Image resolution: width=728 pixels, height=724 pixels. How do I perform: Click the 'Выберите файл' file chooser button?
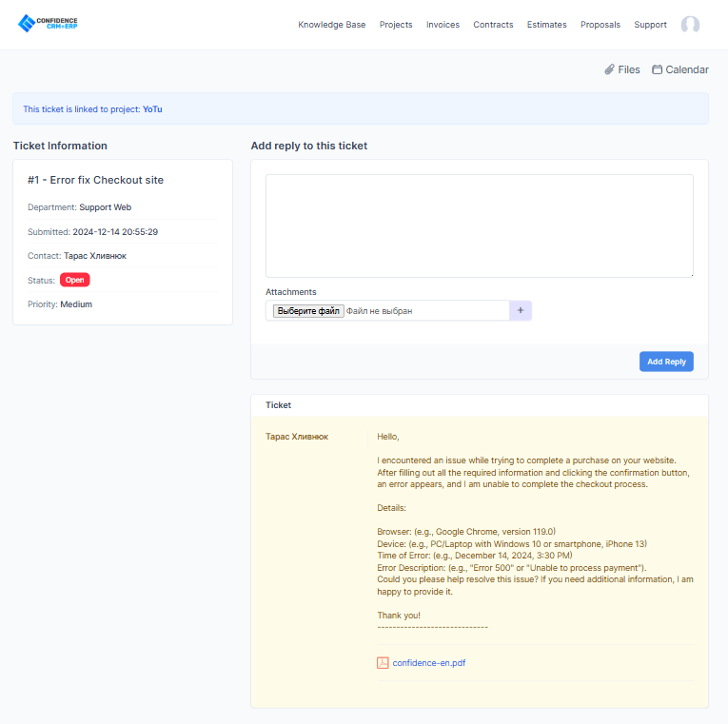coord(307,310)
